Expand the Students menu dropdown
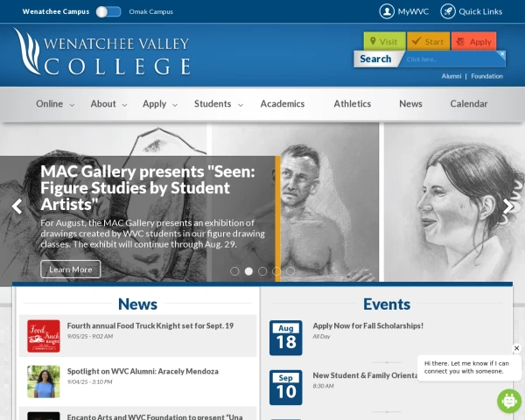 (219, 104)
